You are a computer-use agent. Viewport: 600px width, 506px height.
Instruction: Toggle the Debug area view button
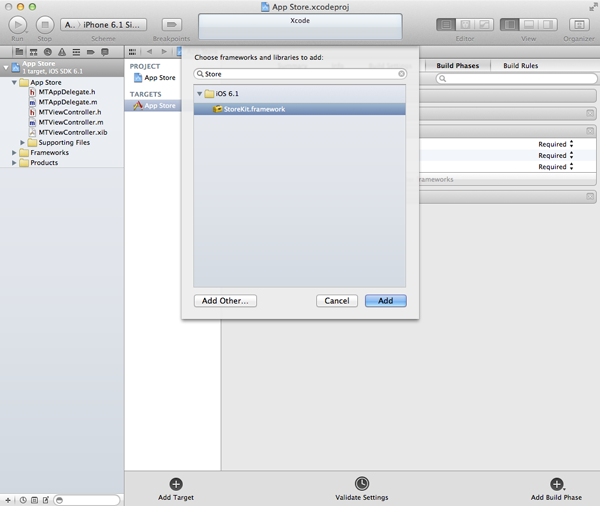coord(529,25)
